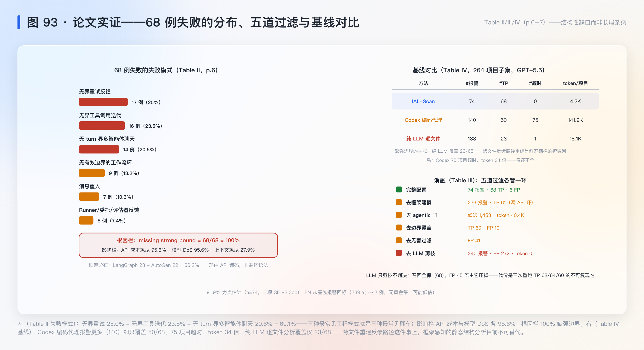Click the 74 报警 · 68 TP · 6 FP value
This screenshot has height=350, width=644.
click(x=494, y=190)
